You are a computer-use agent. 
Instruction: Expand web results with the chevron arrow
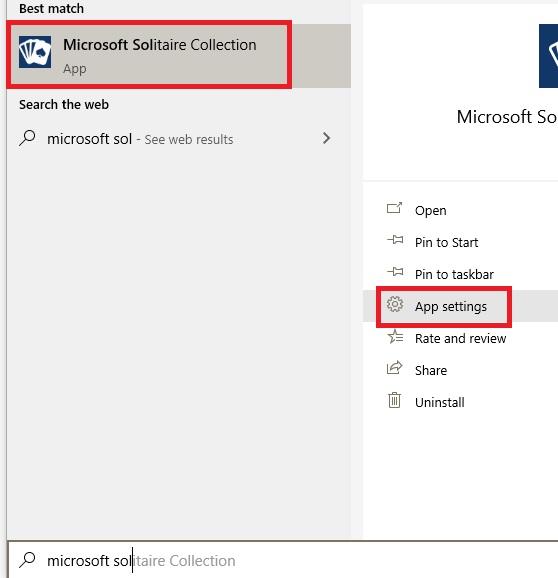[326, 138]
